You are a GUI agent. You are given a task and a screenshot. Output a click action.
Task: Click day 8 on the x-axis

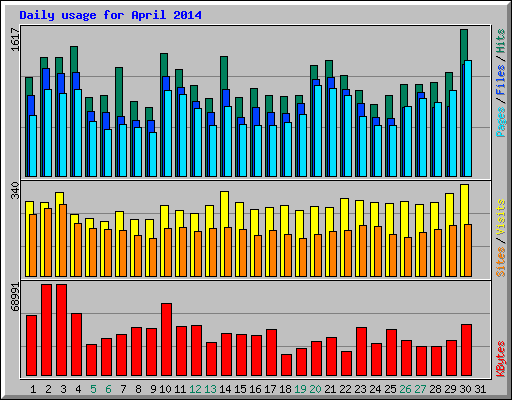coord(138,389)
